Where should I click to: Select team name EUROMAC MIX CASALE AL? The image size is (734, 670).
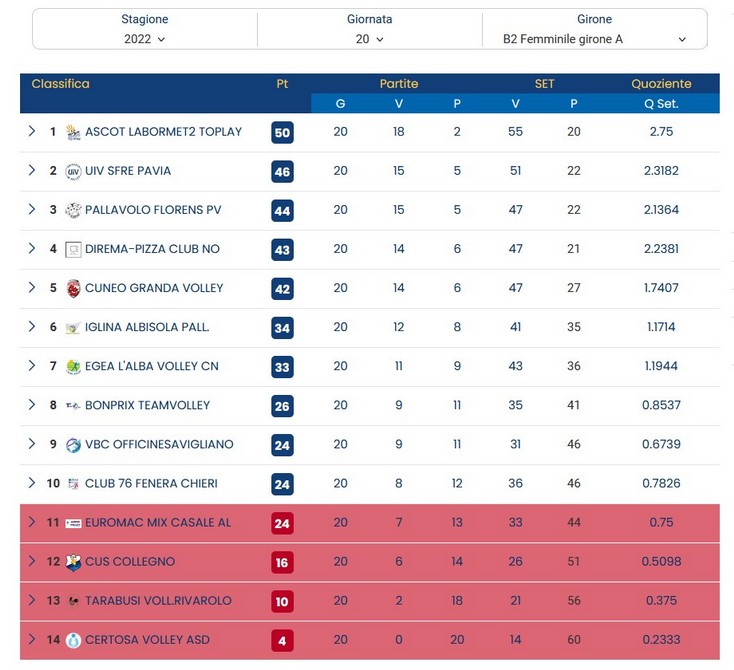[x=158, y=523]
